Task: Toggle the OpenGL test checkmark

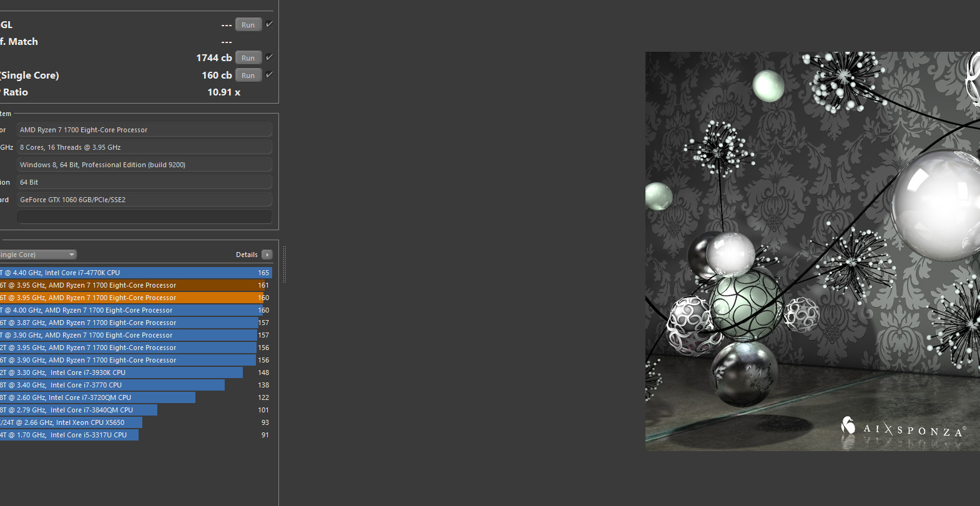Action: (x=269, y=24)
